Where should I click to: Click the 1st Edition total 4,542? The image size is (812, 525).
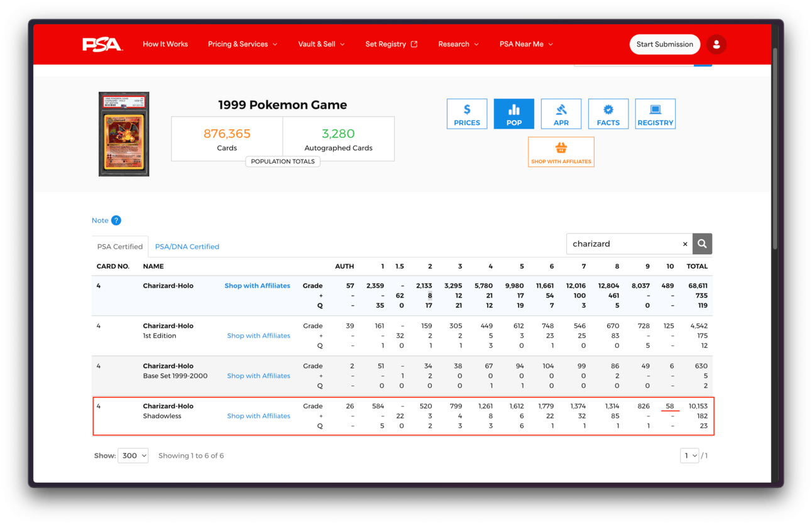click(x=699, y=326)
